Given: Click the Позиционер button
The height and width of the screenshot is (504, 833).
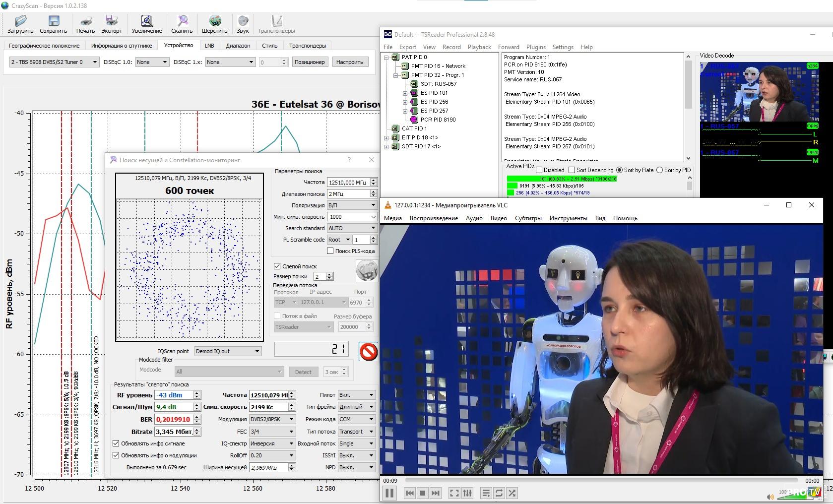Looking at the screenshot, I should (309, 62).
